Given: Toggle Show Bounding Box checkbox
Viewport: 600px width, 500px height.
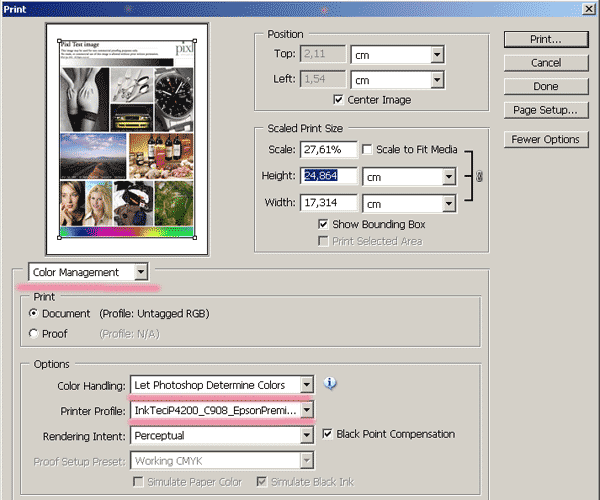Looking at the screenshot, I should pyautogui.click(x=323, y=224).
